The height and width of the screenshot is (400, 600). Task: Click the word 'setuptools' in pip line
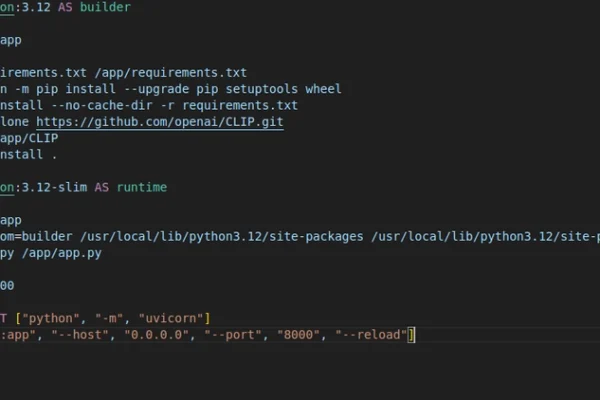click(x=262, y=89)
